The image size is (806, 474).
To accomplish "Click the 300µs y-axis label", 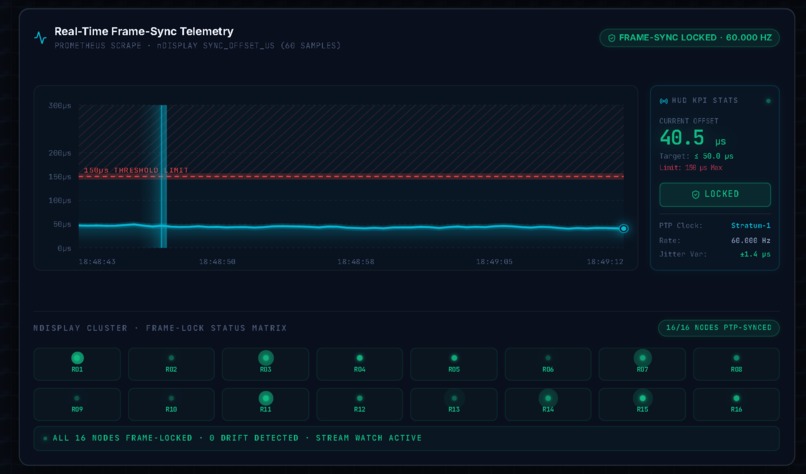I will tap(60, 105).
